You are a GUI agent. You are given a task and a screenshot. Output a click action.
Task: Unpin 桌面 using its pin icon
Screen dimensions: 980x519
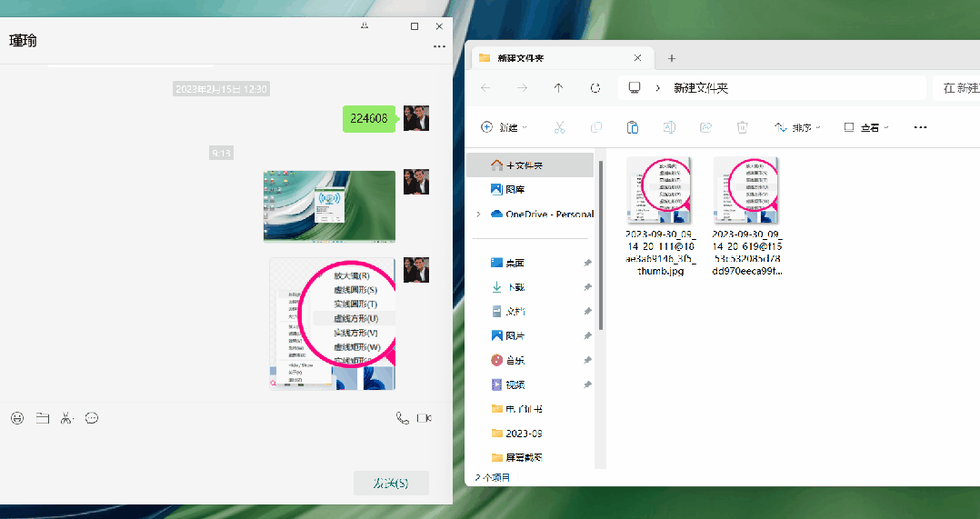coord(587,263)
